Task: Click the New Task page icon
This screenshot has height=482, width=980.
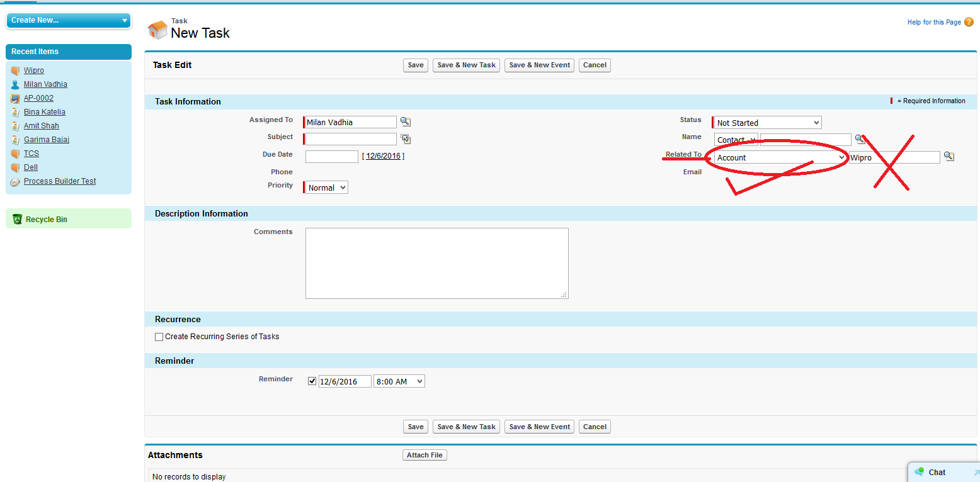Action: click(157, 30)
